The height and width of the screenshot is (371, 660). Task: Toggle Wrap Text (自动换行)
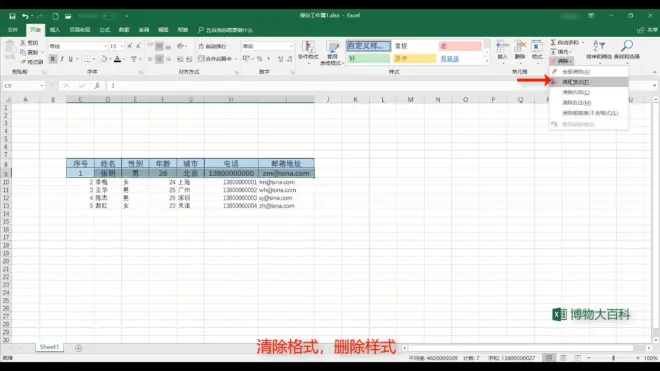pos(213,46)
